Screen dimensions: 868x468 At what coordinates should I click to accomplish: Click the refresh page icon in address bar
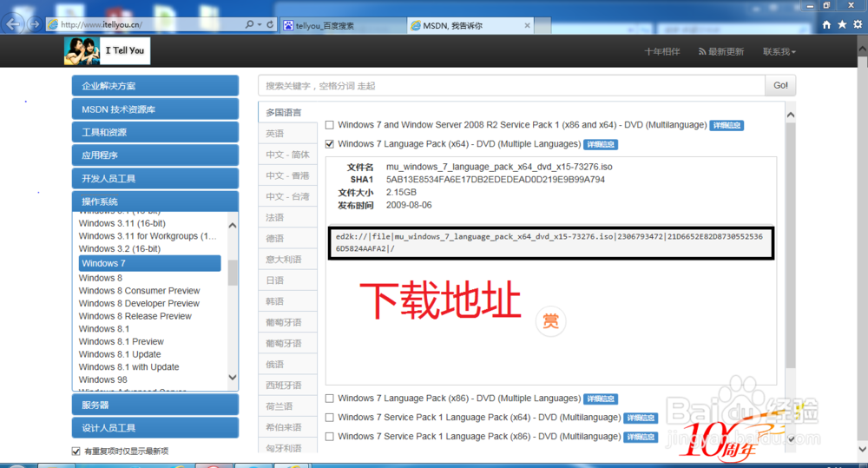270,24
